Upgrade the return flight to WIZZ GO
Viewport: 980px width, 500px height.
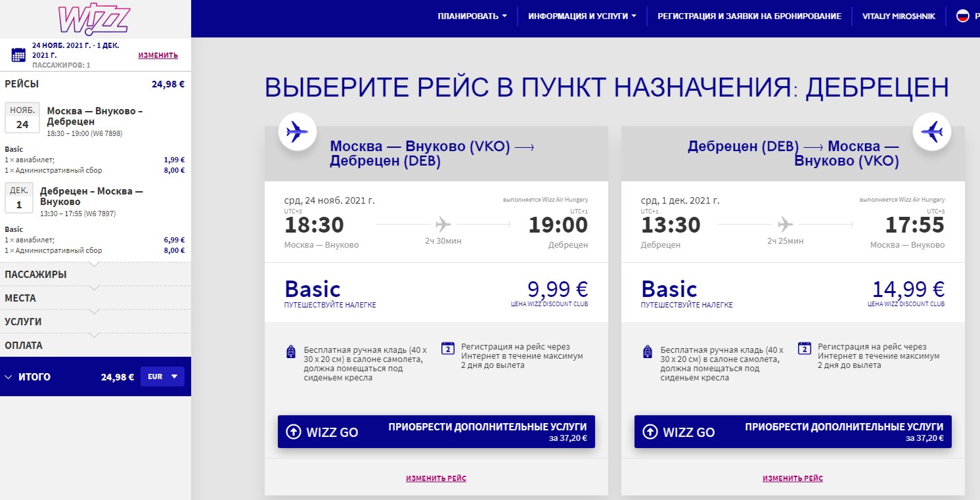pyautogui.click(x=792, y=431)
